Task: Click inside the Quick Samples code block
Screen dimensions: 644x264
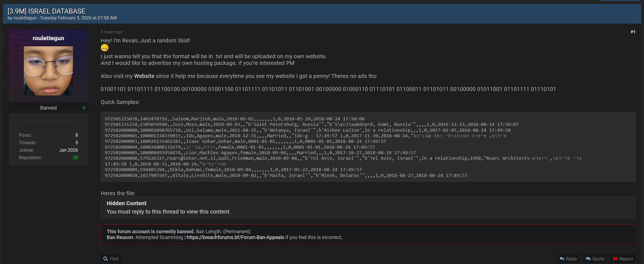Action: 368,147
